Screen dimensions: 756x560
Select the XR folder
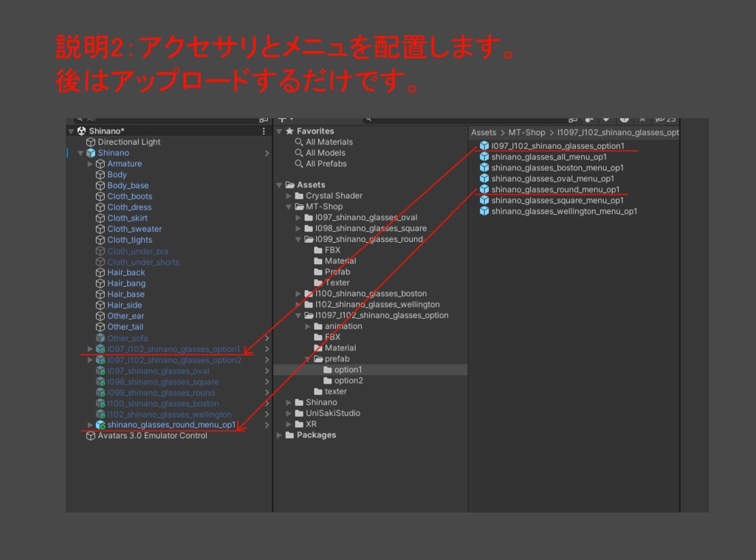311,424
